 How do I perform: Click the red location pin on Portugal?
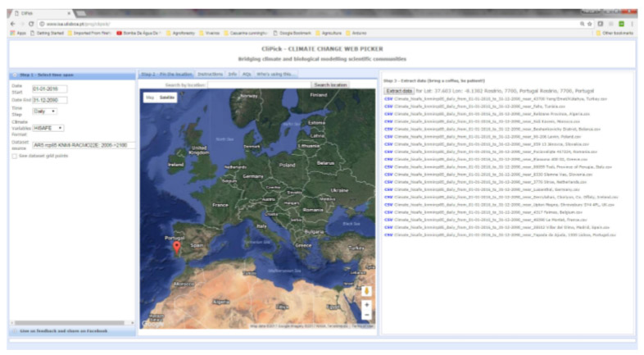point(177,248)
